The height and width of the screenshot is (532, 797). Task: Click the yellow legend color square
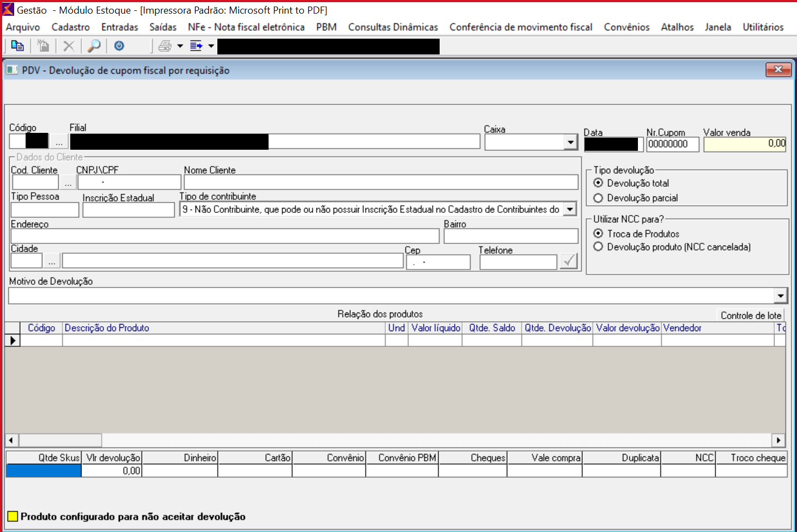tap(13, 517)
